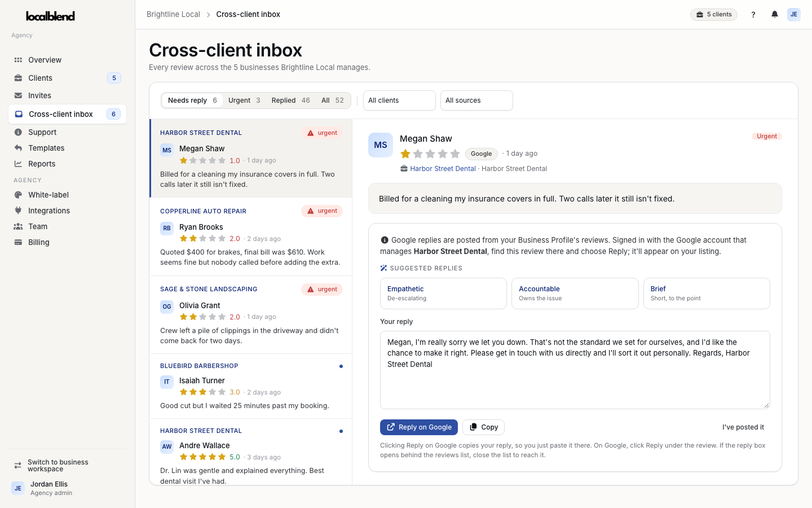Viewport: 812px width, 508px height.
Task: Open the All clients dropdown
Action: [x=399, y=100]
